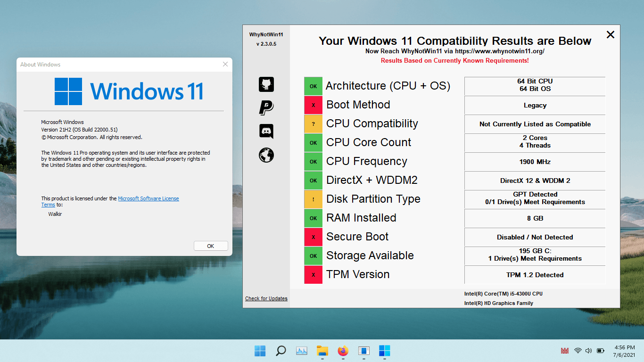The width and height of the screenshot is (644, 362).
Task: Click the 'TPM Version' row label
Action: coord(358,274)
